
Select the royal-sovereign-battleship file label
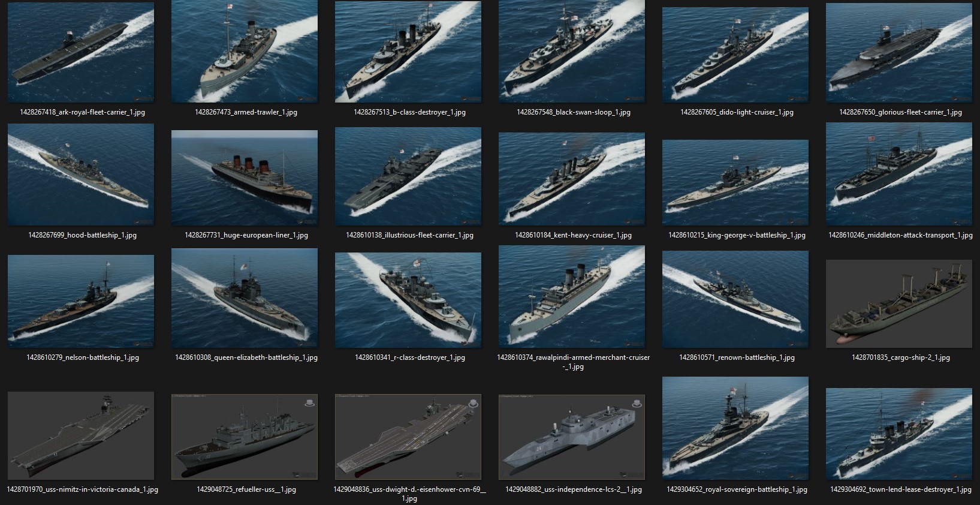737,489
